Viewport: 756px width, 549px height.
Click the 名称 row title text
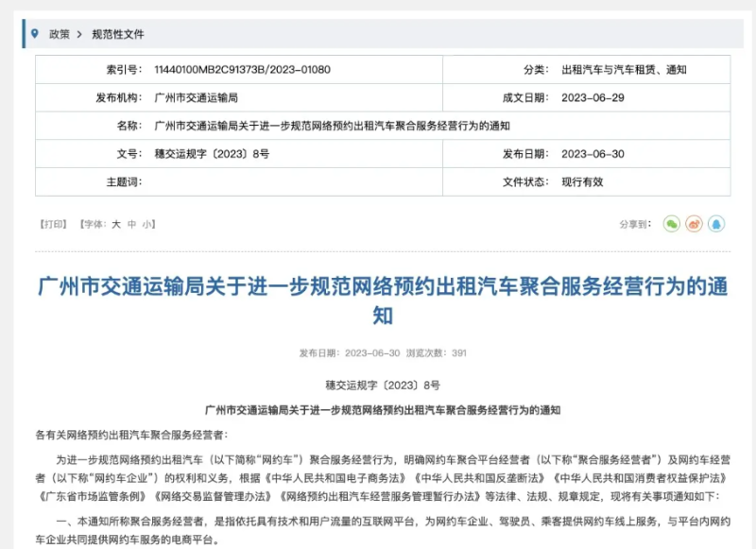333,126
